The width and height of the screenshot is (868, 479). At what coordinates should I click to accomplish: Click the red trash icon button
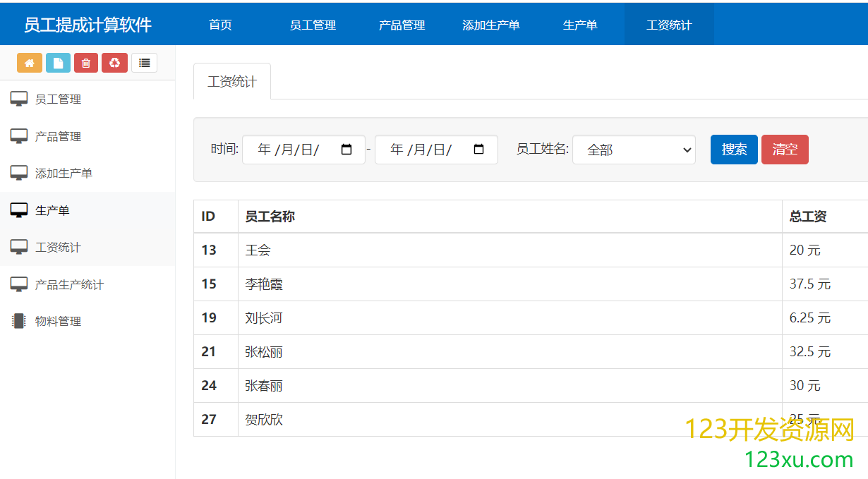(x=86, y=63)
